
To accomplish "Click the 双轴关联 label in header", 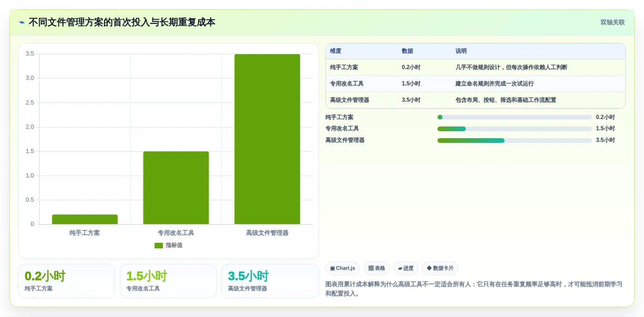I will (x=612, y=22).
